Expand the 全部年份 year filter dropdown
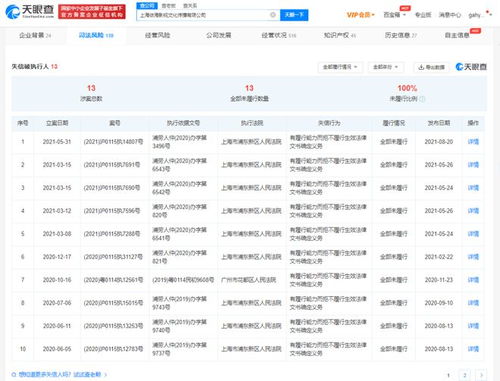Screen dimensions: 500x381 pyautogui.click(x=386, y=67)
